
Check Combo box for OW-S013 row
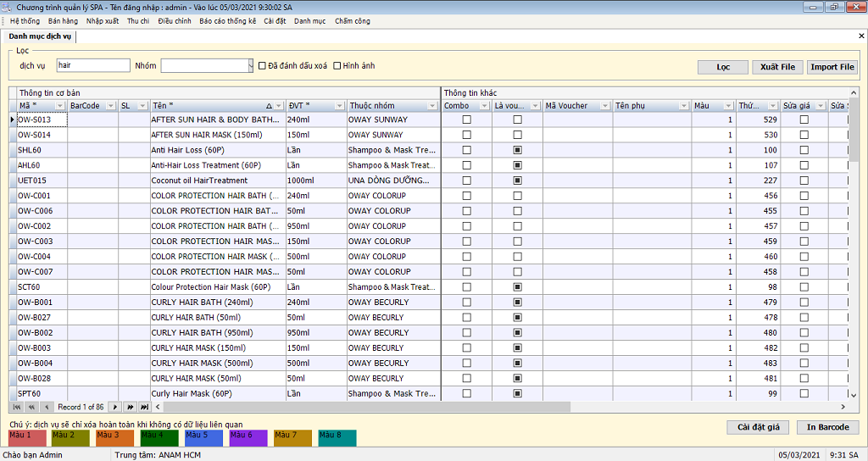[466, 120]
